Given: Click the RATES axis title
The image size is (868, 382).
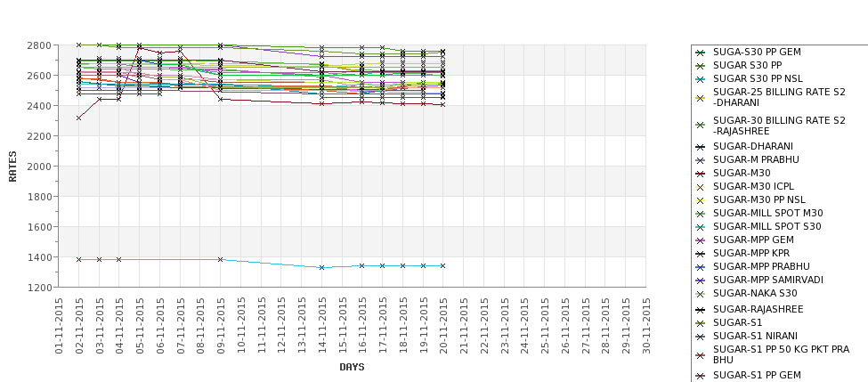Looking at the screenshot, I should (x=12, y=167).
